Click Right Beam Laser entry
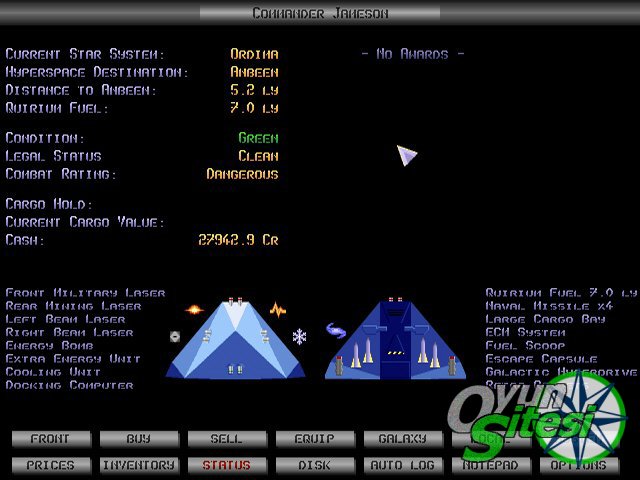 (69, 332)
